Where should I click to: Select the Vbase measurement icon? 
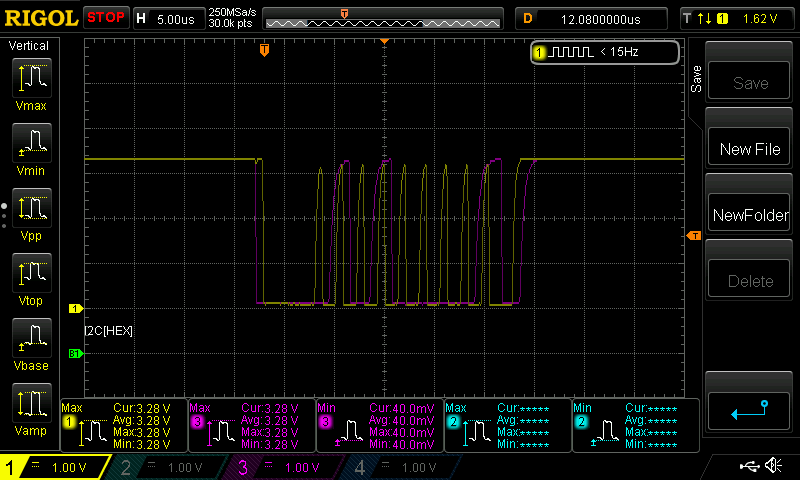coord(31,338)
